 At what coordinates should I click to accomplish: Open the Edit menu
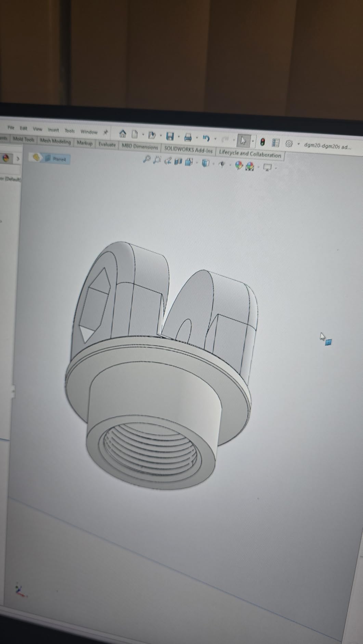pyautogui.click(x=24, y=129)
